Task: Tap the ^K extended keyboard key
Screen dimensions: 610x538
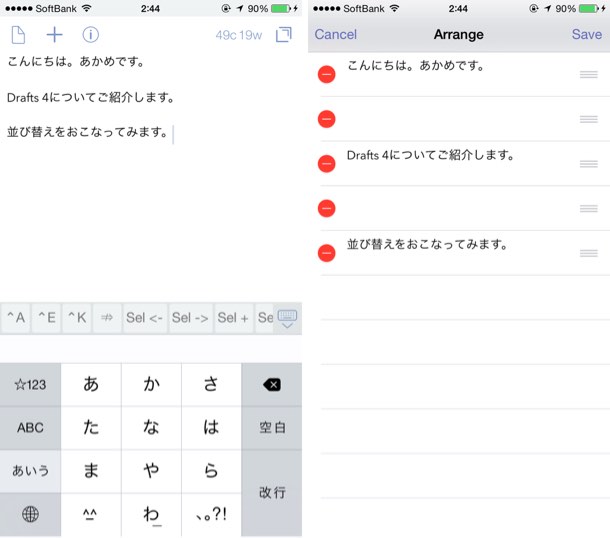Action: [x=77, y=318]
